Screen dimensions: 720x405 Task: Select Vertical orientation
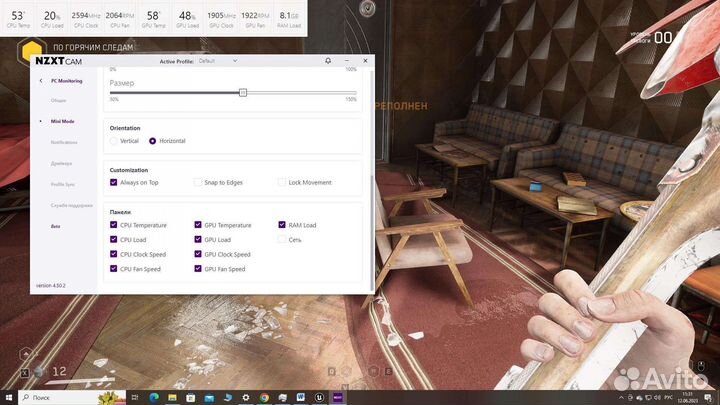pyautogui.click(x=113, y=141)
